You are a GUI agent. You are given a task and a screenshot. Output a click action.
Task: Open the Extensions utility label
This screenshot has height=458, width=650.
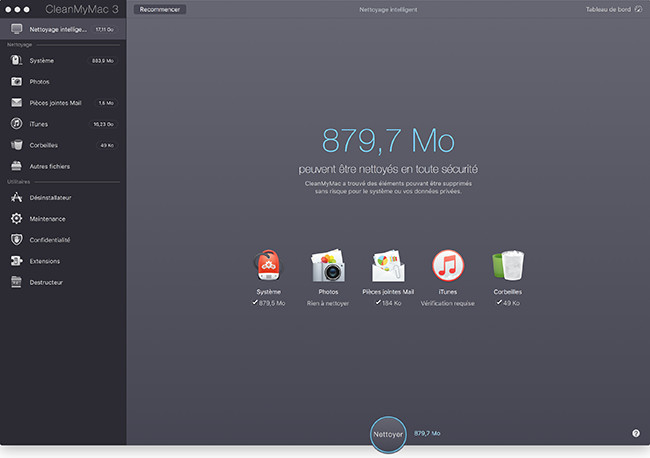[45, 261]
